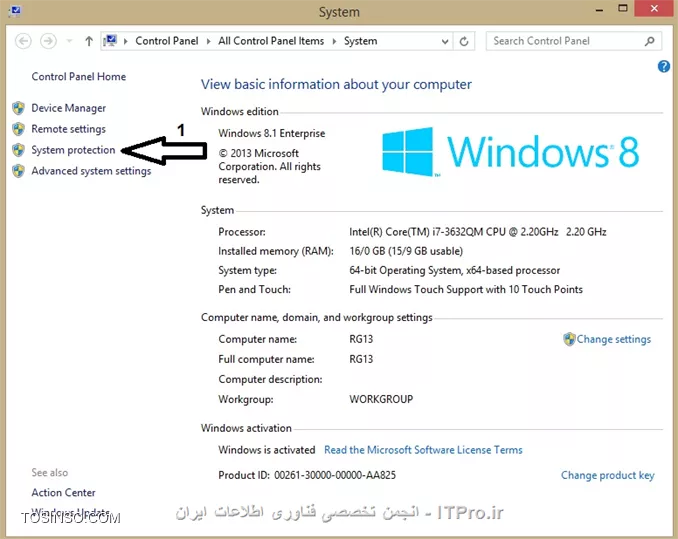Select System breadcrumb in address bar
Image resolution: width=678 pixels, height=539 pixels.
tap(361, 41)
